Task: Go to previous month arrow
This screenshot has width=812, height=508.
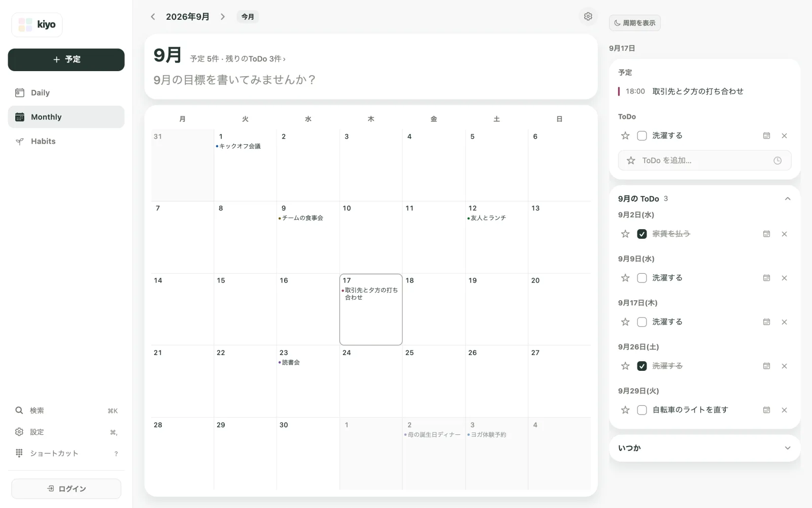Action: pyautogui.click(x=153, y=17)
